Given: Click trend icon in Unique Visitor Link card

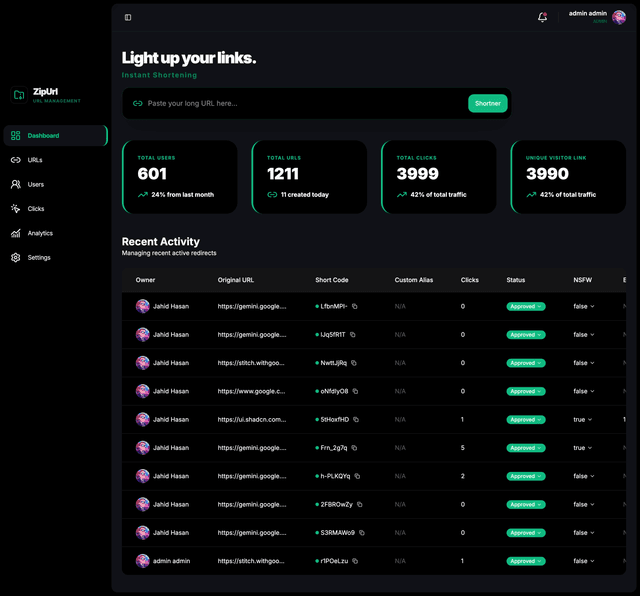Looking at the screenshot, I should pos(531,195).
